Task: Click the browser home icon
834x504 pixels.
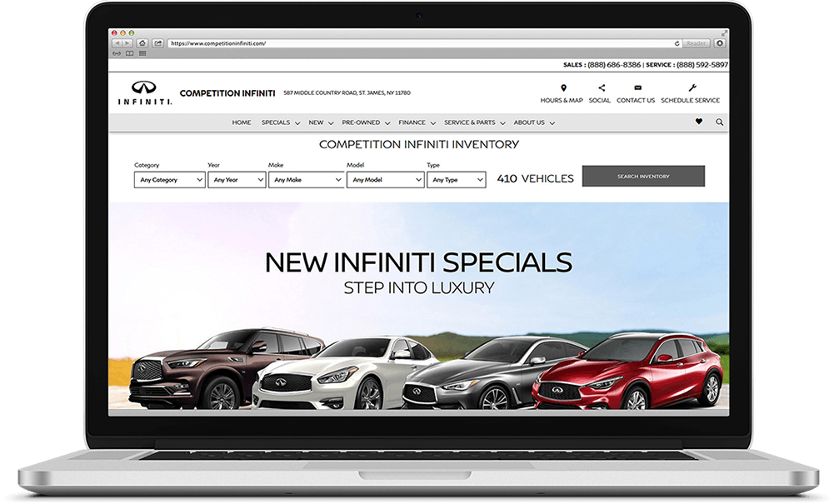Action: tap(142, 43)
